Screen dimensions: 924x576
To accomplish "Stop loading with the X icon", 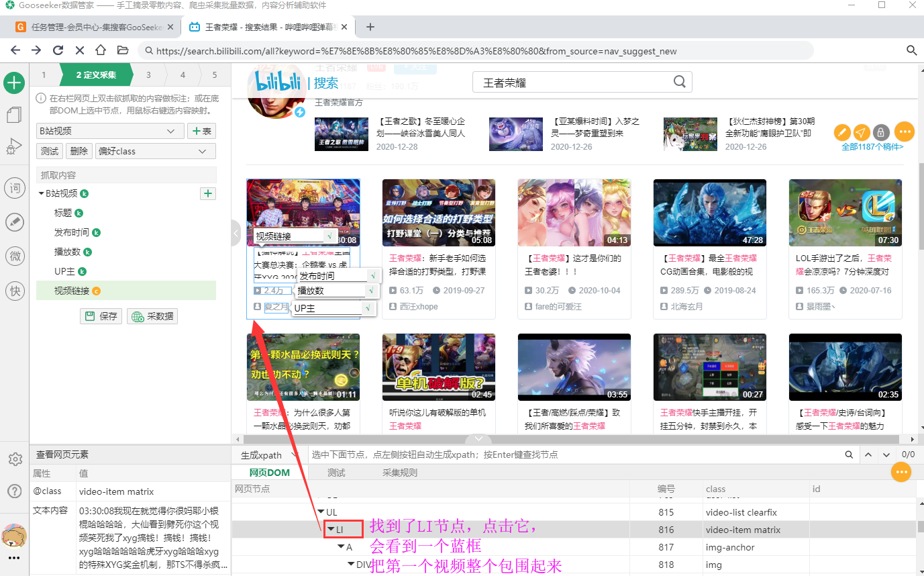I will [79, 50].
